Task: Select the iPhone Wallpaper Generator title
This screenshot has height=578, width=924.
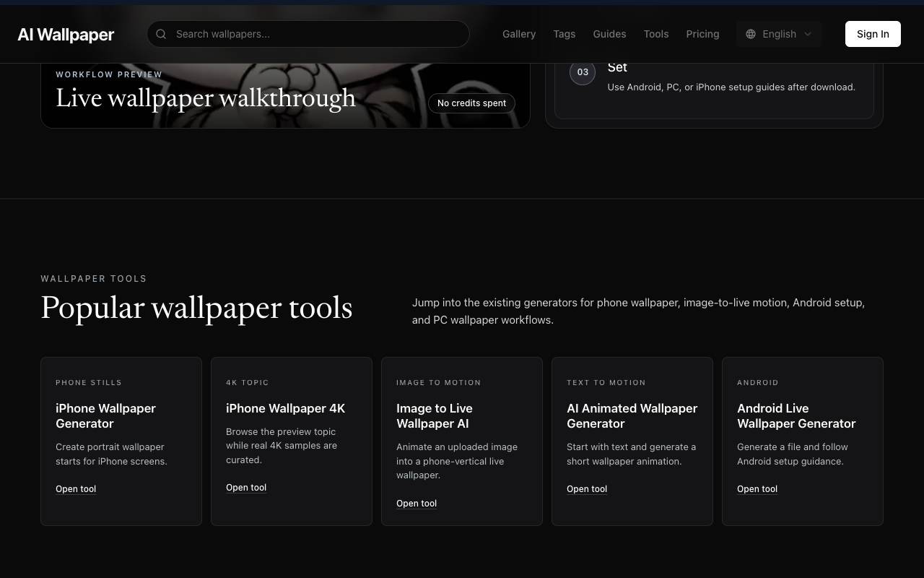Action: tap(105, 416)
